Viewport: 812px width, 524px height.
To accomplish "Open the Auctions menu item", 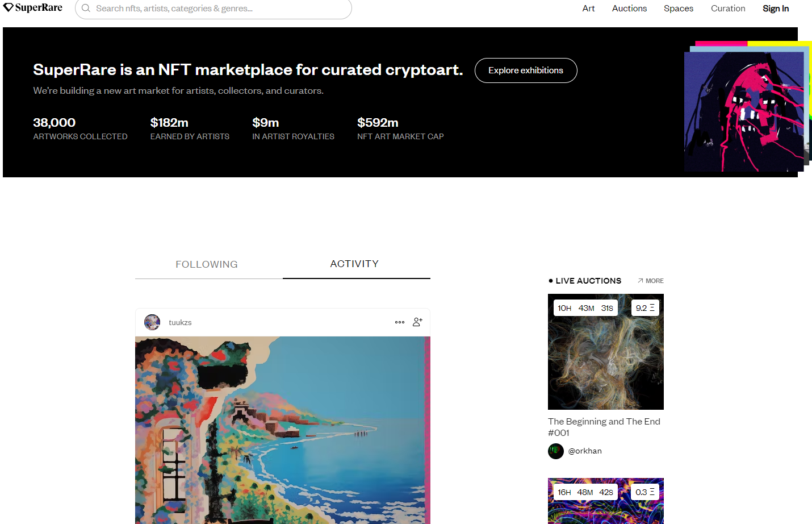I will 629,9.
